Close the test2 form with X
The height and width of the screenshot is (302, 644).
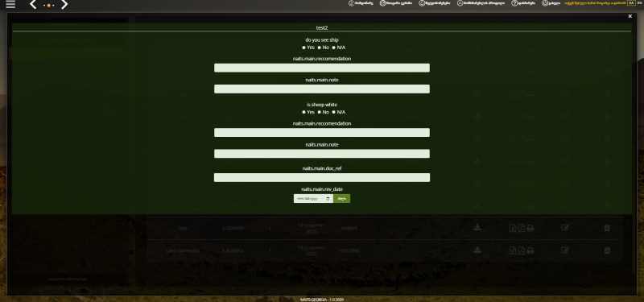coord(630,16)
